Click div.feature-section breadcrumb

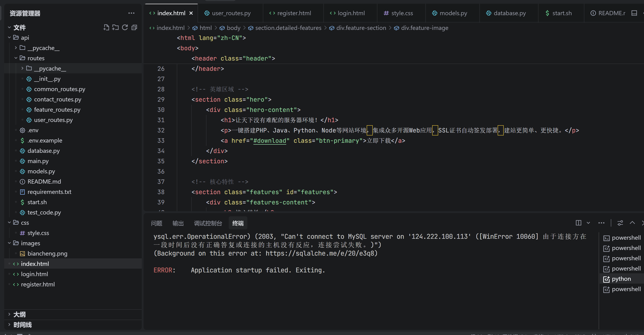pos(358,28)
